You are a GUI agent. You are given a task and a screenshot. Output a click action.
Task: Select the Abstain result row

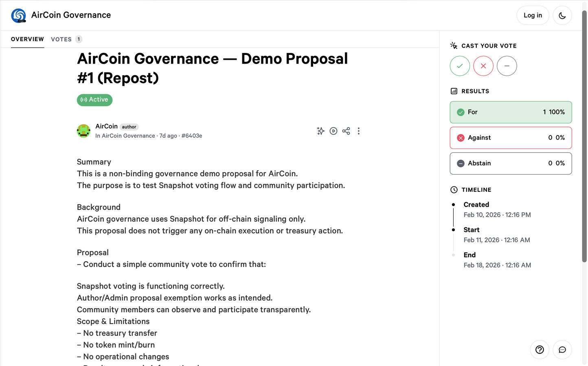pos(511,164)
